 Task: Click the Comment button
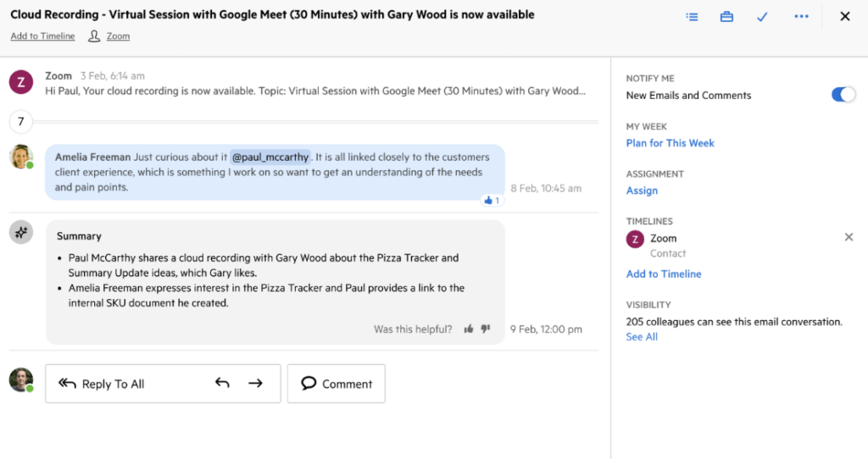point(337,384)
